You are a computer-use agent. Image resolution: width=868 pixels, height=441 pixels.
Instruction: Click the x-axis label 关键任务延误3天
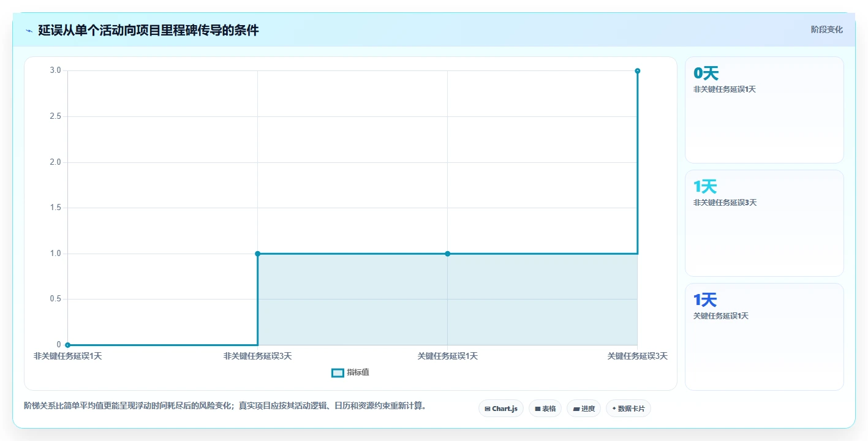tap(638, 356)
